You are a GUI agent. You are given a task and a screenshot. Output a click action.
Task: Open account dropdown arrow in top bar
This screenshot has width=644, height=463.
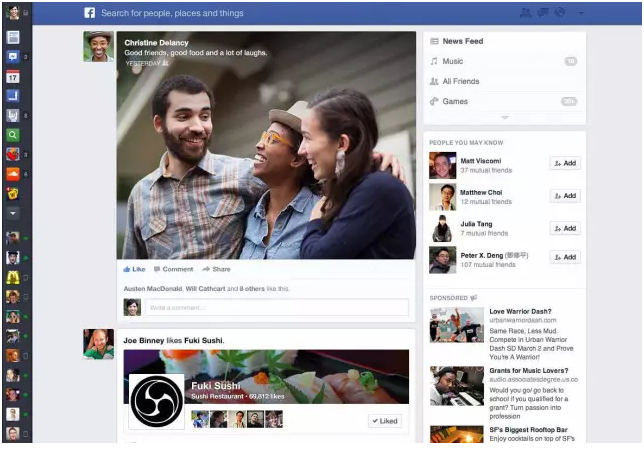click(581, 13)
